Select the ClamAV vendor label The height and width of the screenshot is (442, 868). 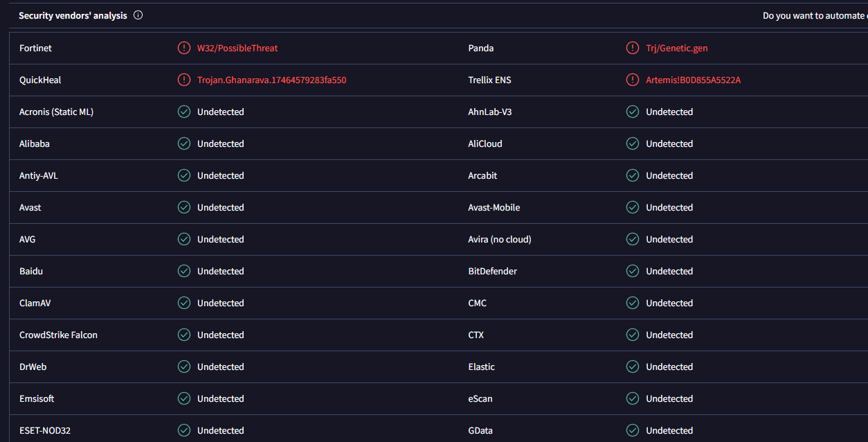[x=35, y=303]
